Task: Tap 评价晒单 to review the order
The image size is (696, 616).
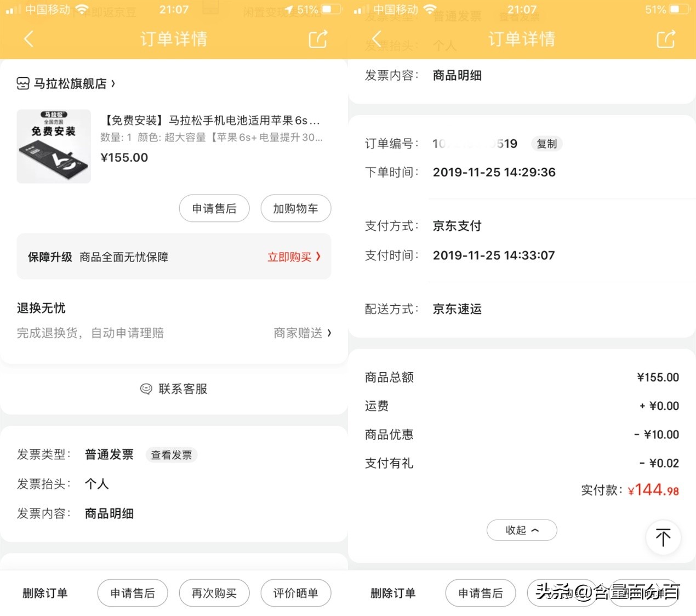Action: (296, 593)
